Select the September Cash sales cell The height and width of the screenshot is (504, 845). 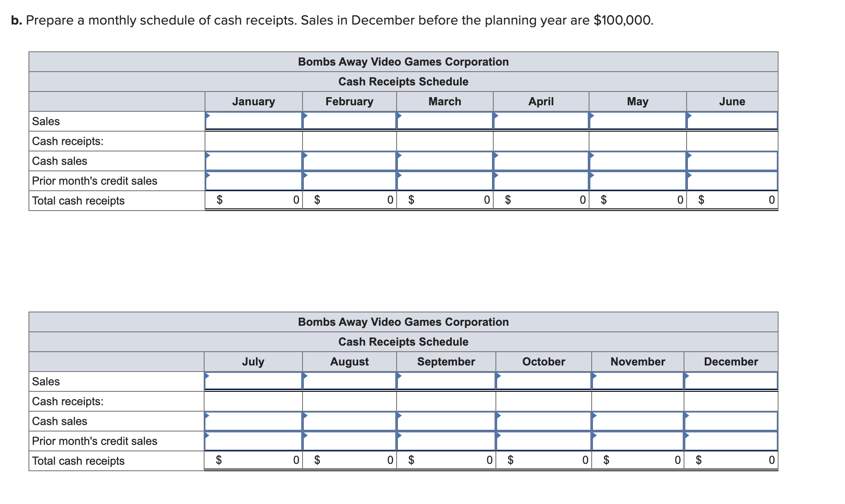click(446, 421)
